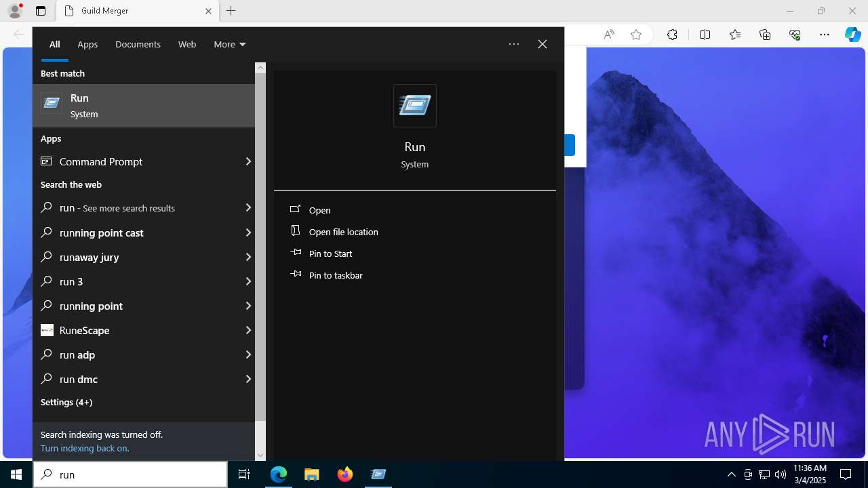
Task: Open network status tray icon
Action: pyautogui.click(x=764, y=474)
